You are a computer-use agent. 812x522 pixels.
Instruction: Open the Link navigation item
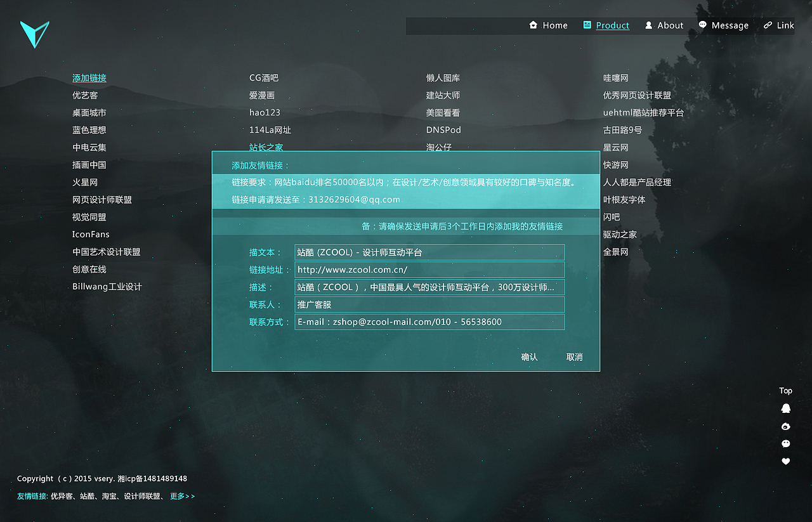(779, 25)
